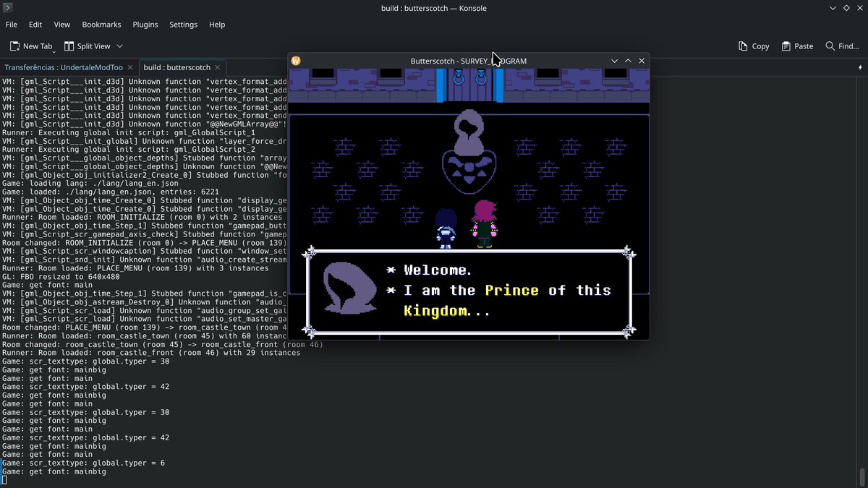
Task: Maximize the Butterscotch game window
Action: point(628,61)
